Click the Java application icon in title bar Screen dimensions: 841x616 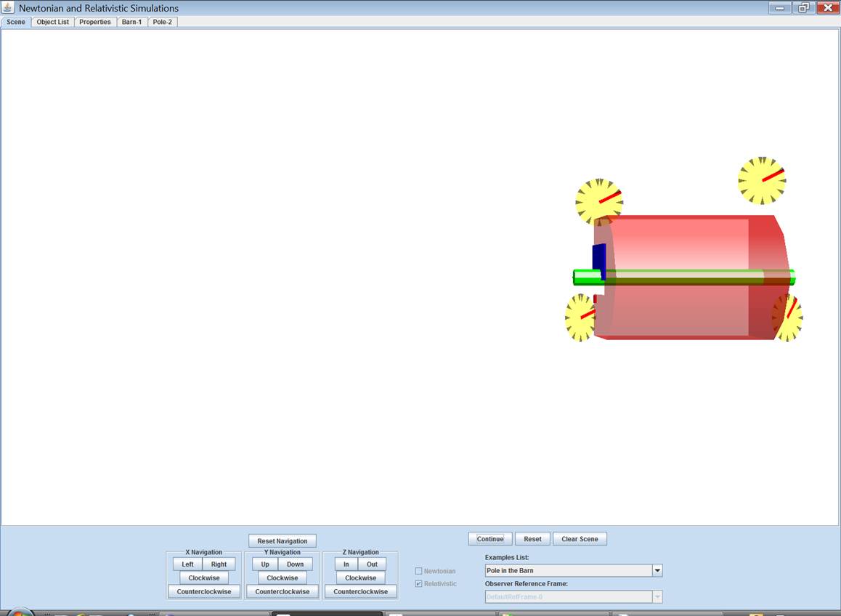tap(9, 8)
